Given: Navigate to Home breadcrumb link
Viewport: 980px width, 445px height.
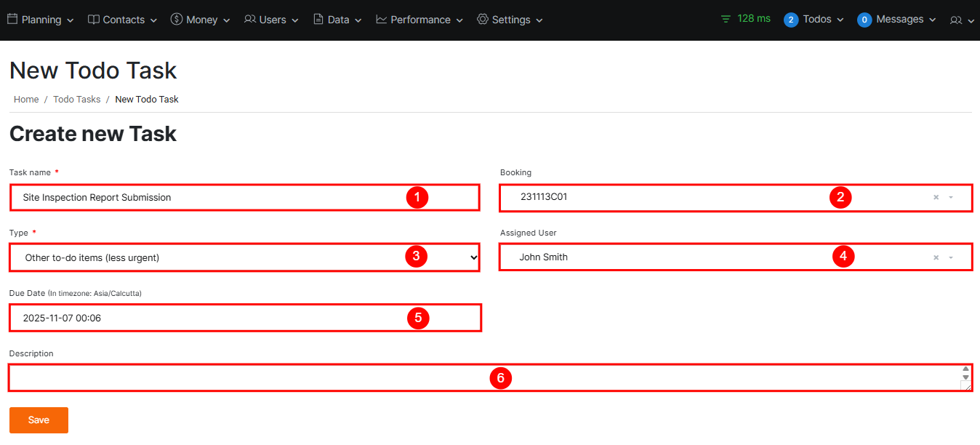Looking at the screenshot, I should click(x=26, y=100).
